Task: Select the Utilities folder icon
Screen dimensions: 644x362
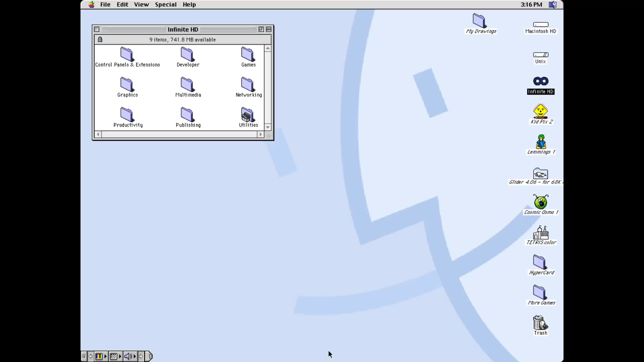Action: (x=248, y=114)
